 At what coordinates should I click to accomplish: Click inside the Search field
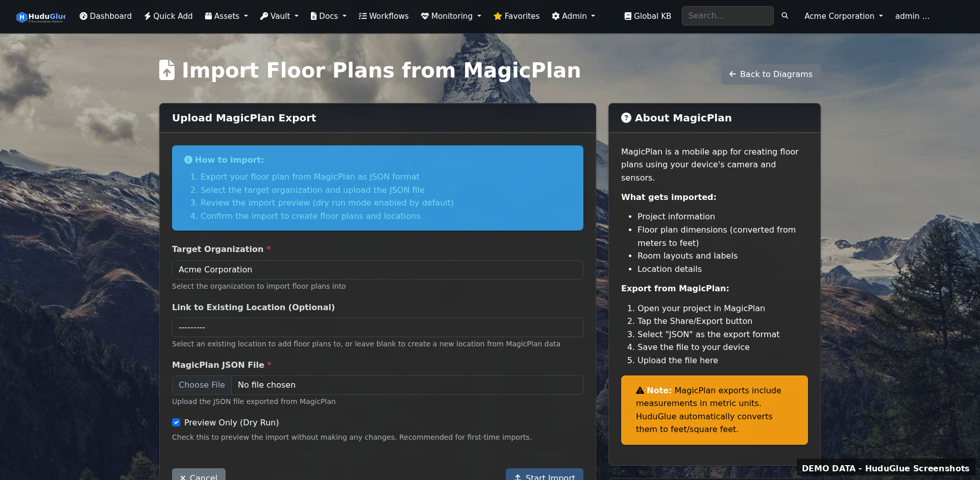pyautogui.click(x=727, y=16)
